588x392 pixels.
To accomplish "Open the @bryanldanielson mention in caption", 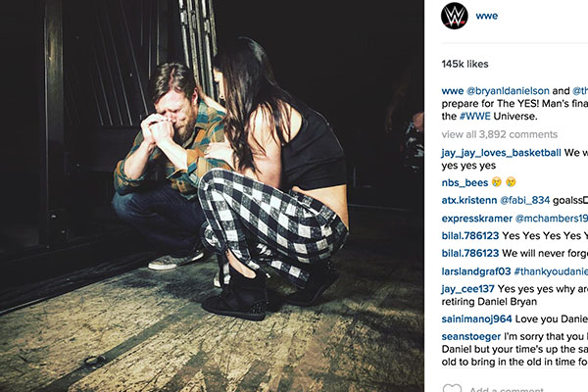I will [x=508, y=91].
